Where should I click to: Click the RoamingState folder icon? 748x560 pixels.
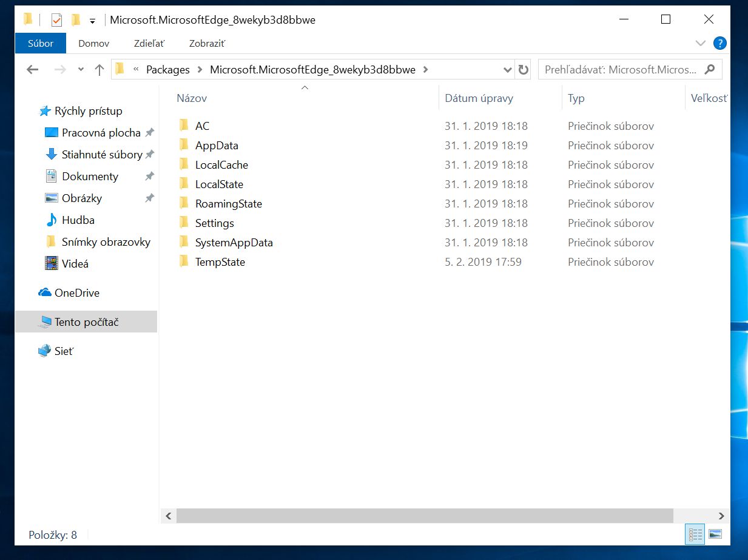(x=184, y=203)
